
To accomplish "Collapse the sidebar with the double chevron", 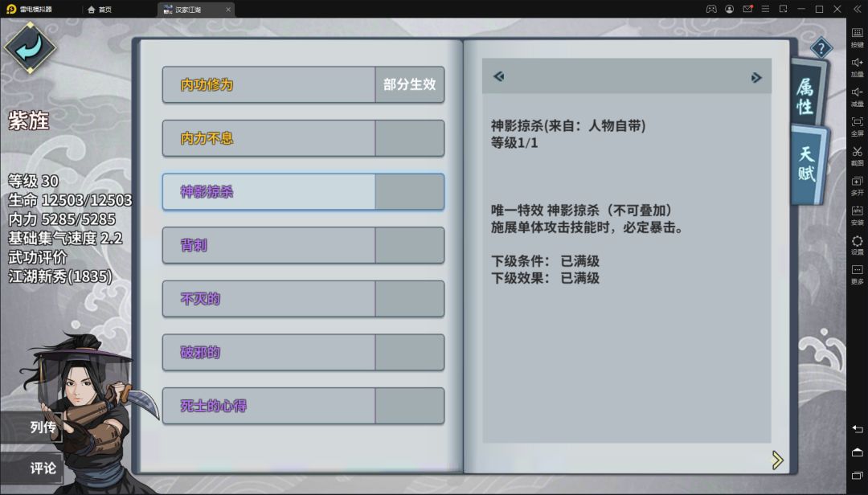I will [857, 9].
